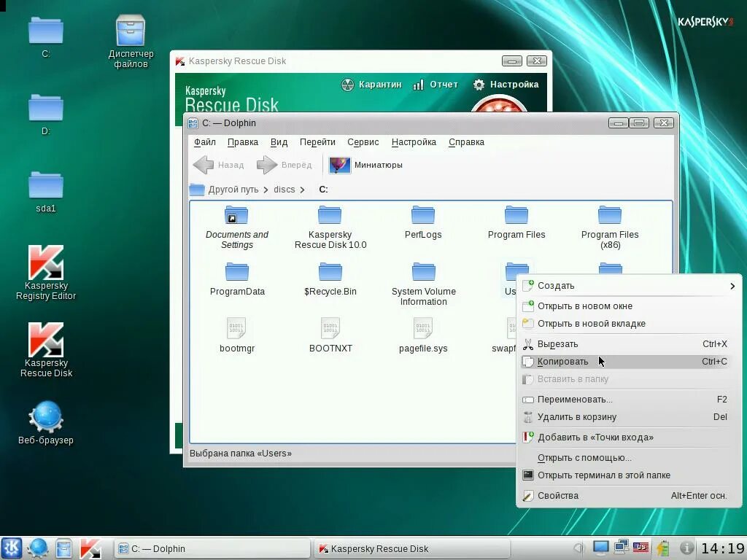
Task: Select the Documents and Settings folder
Action: [237, 227]
